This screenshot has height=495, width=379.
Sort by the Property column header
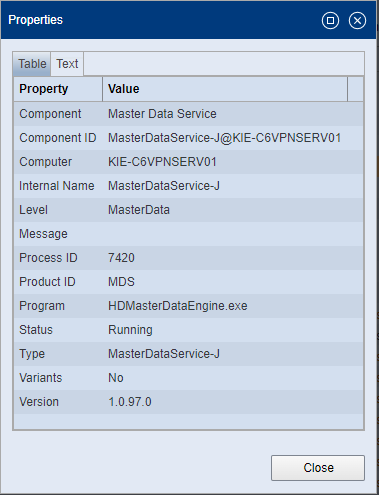(58, 89)
